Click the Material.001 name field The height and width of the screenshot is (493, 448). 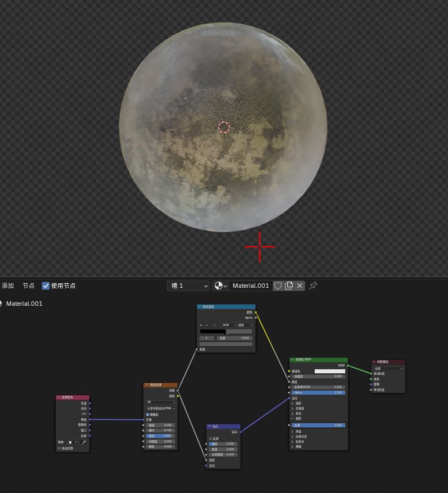click(251, 286)
